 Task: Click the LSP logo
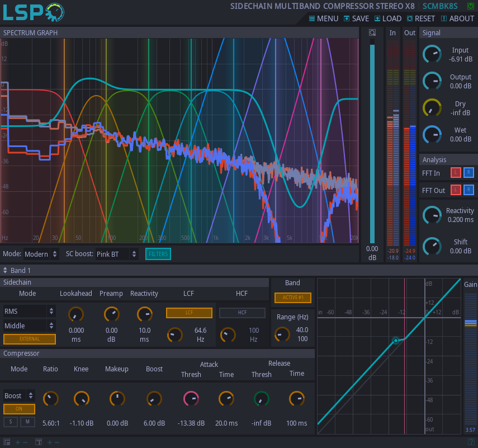(34, 12)
